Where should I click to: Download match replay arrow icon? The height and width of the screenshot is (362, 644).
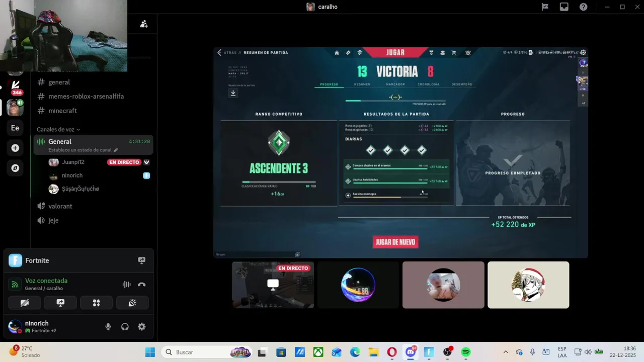tap(233, 93)
